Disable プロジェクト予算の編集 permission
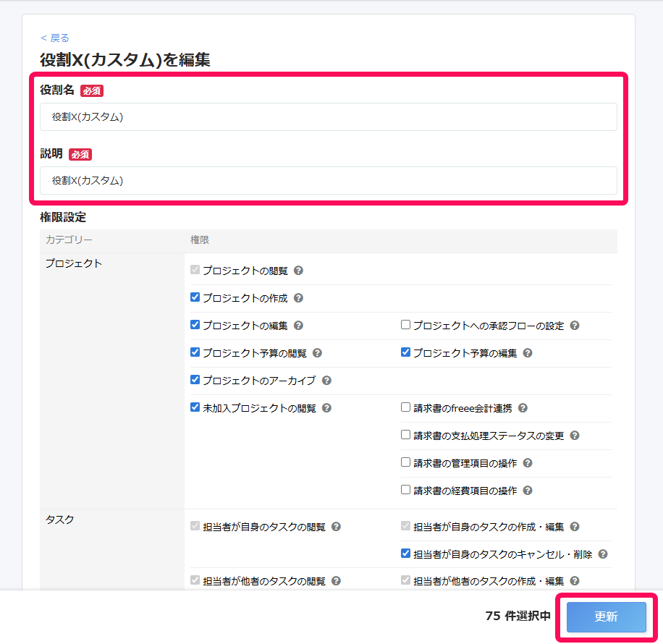 (407, 352)
